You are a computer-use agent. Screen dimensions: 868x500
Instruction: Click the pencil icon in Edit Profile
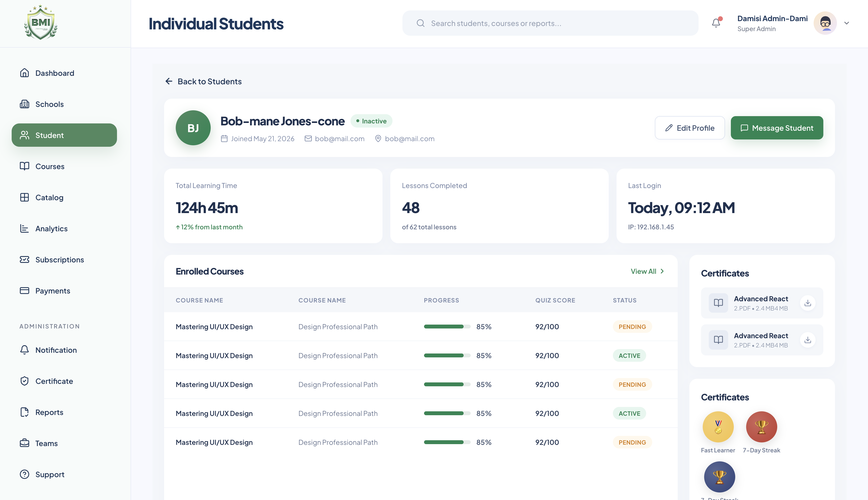669,128
